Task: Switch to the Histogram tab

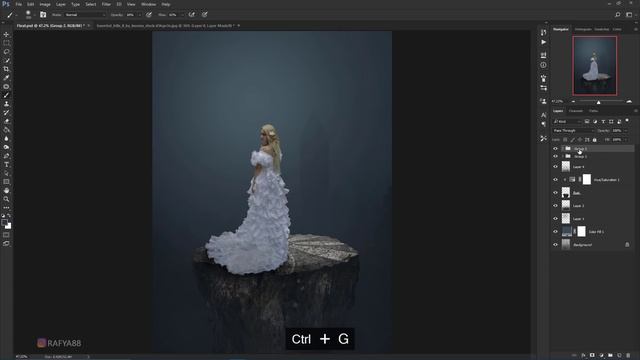Action: coord(583,29)
